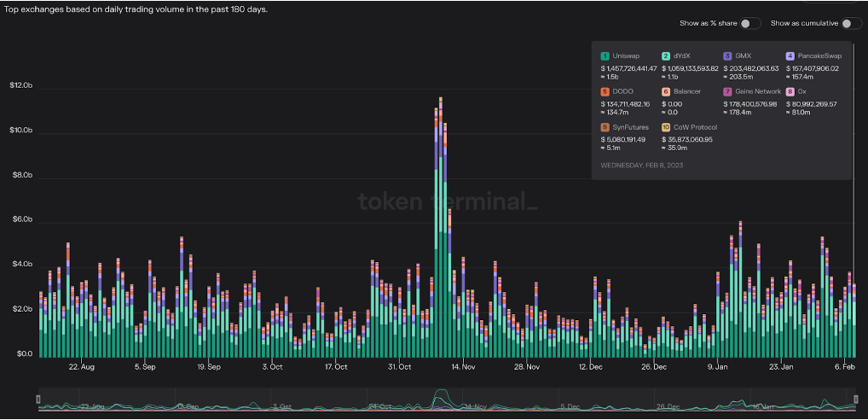
Task: Click the $10.0b y-axis label
Action: (x=21, y=131)
